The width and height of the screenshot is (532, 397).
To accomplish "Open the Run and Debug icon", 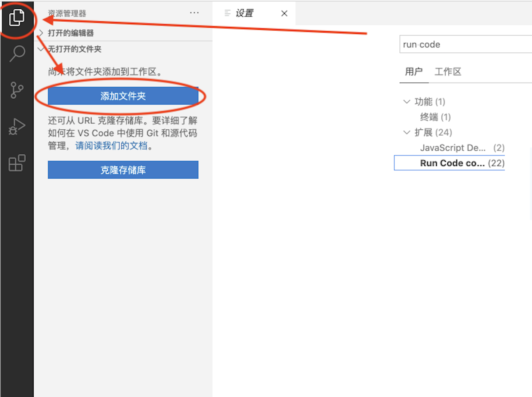I will click(16, 126).
